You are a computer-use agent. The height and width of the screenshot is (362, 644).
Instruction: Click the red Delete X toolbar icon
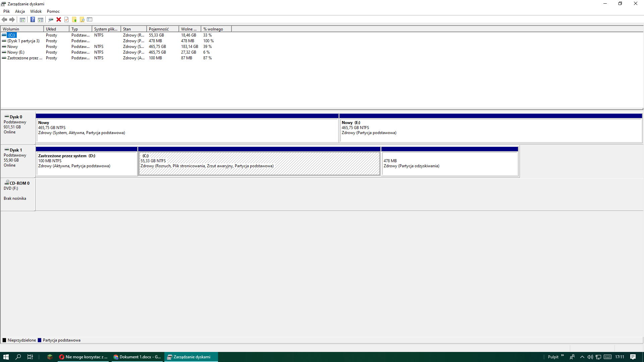(x=59, y=19)
